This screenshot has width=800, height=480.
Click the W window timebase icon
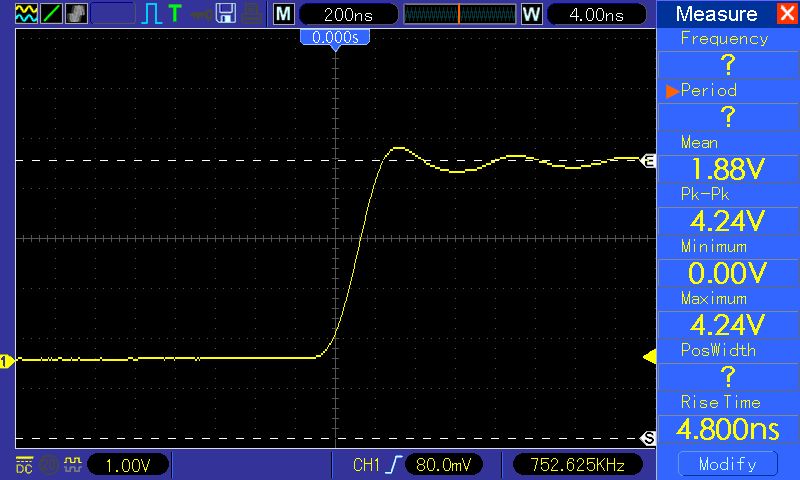pos(531,14)
